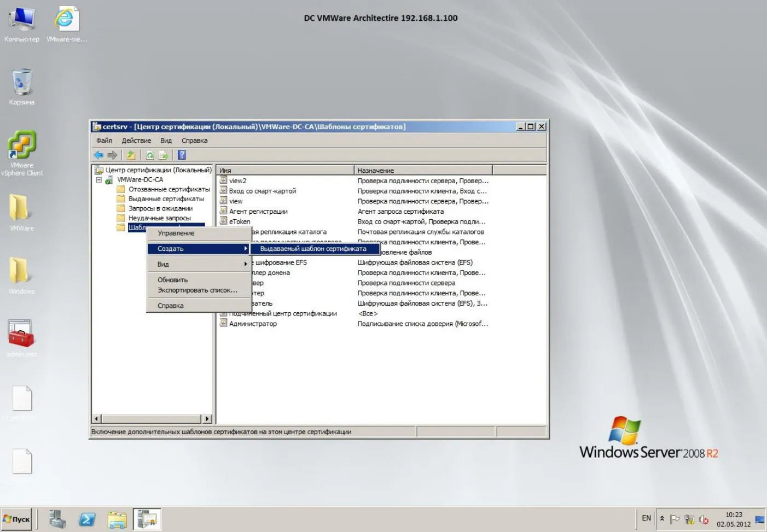Viewport: 767px width, 532px height.
Task: Select the VMware-vie... Internet Explorer shortcut
Action: [x=66, y=25]
